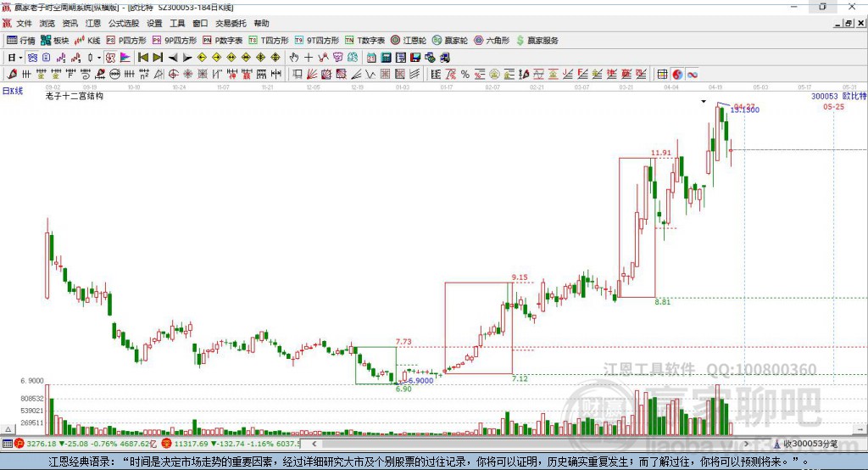Open 赢家服务 with the dollar icon

537,41
